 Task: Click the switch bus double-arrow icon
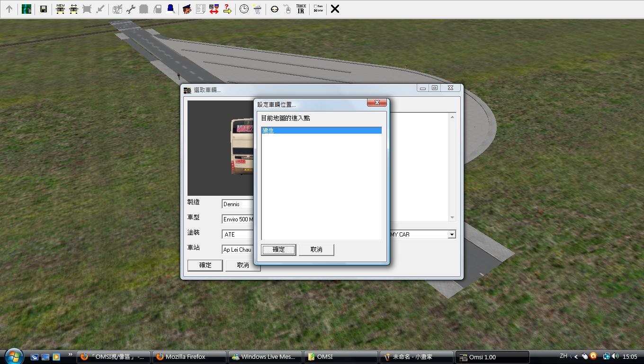click(214, 9)
